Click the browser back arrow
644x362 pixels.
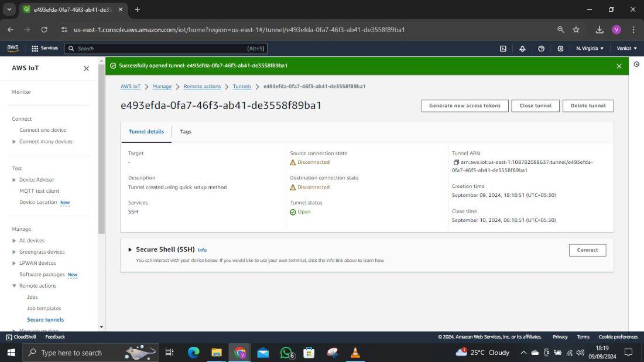click(11, 30)
